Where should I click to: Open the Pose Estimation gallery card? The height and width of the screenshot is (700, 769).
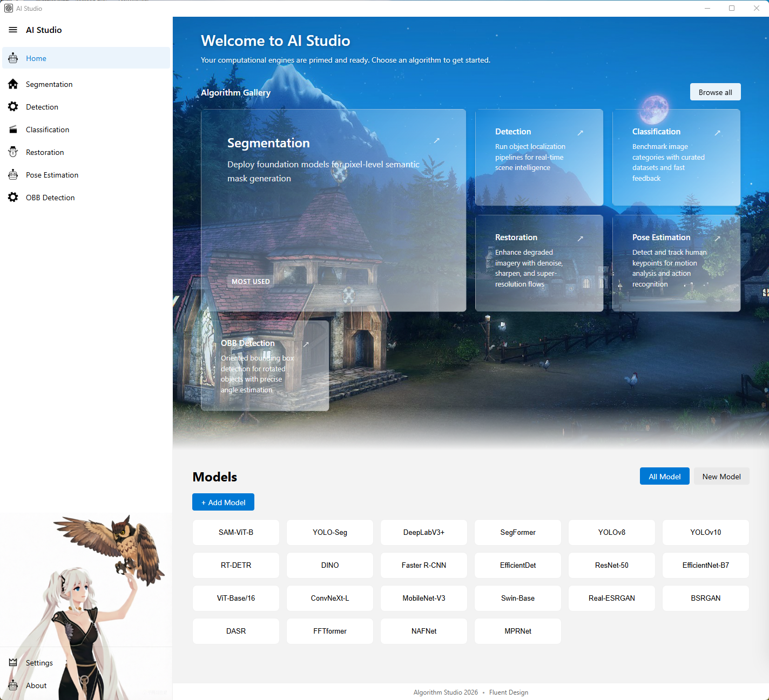(676, 263)
